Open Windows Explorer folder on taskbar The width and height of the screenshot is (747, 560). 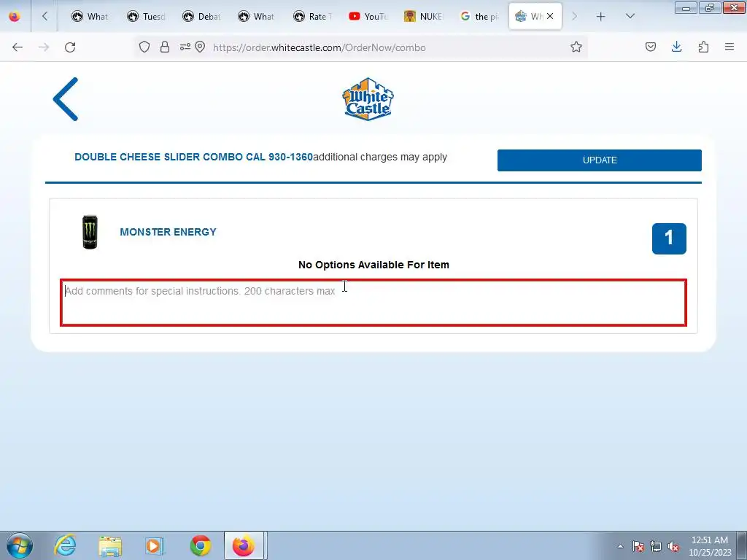click(x=110, y=545)
